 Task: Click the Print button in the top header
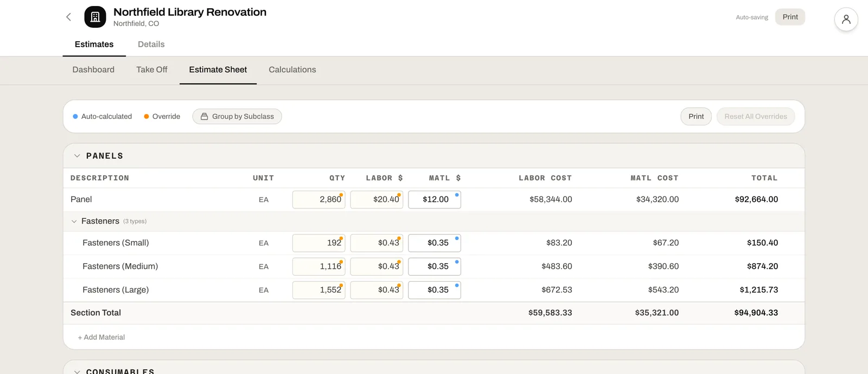[x=790, y=17]
